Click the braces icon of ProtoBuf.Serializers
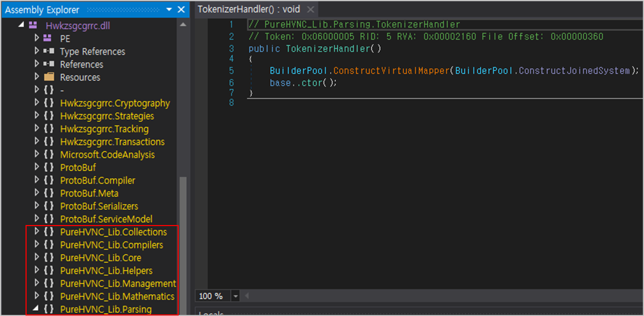The height and width of the screenshot is (316, 644). [49, 206]
